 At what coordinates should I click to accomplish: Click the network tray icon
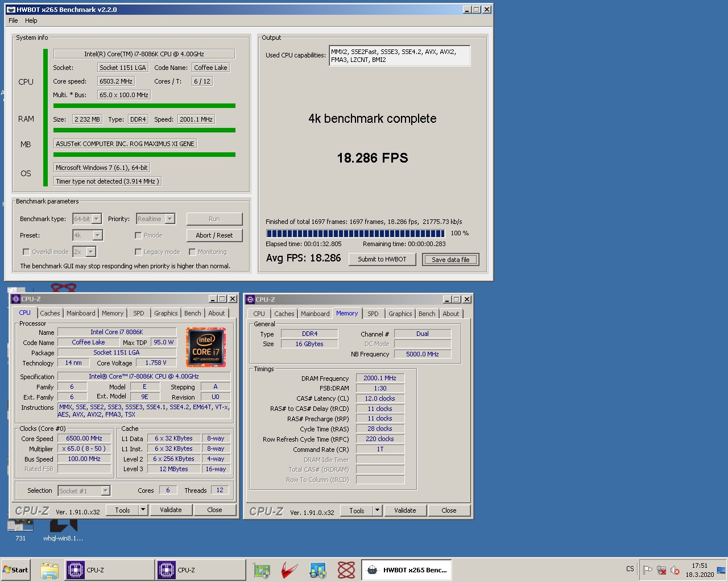click(x=661, y=570)
